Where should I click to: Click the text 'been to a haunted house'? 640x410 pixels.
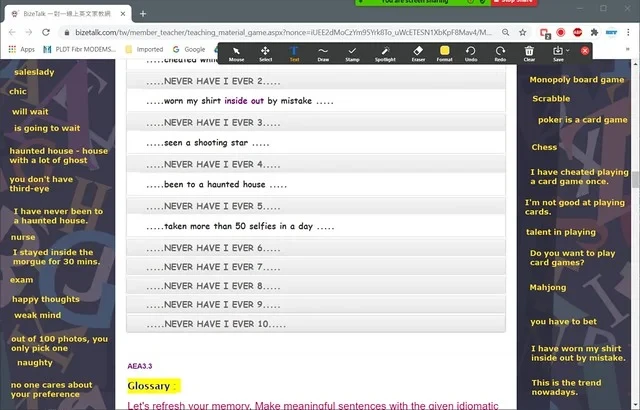215,184
